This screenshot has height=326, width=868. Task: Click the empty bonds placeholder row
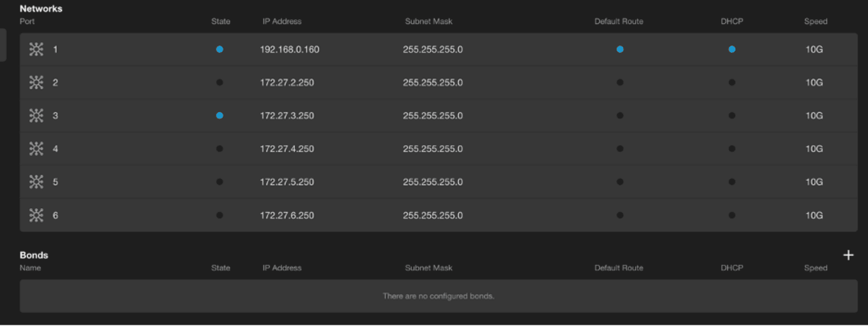438,296
